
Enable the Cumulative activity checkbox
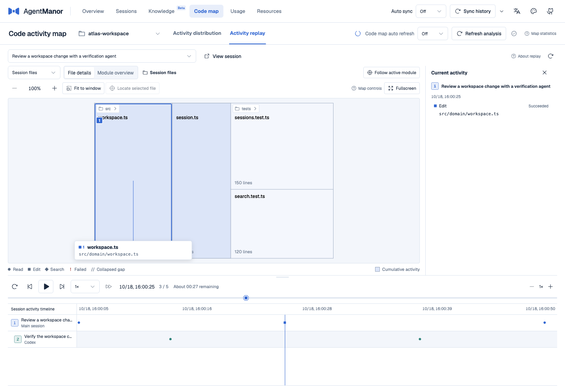click(377, 269)
